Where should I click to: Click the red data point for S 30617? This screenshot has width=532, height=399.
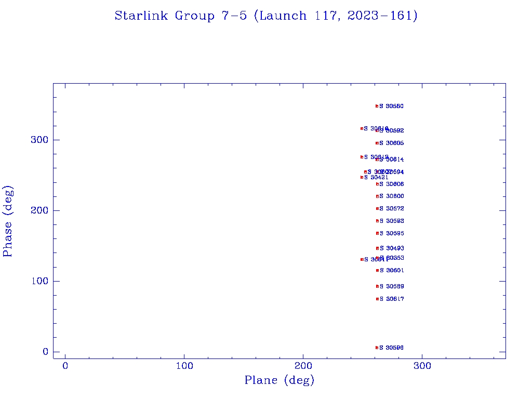pyautogui.click(x=377, y=299)
